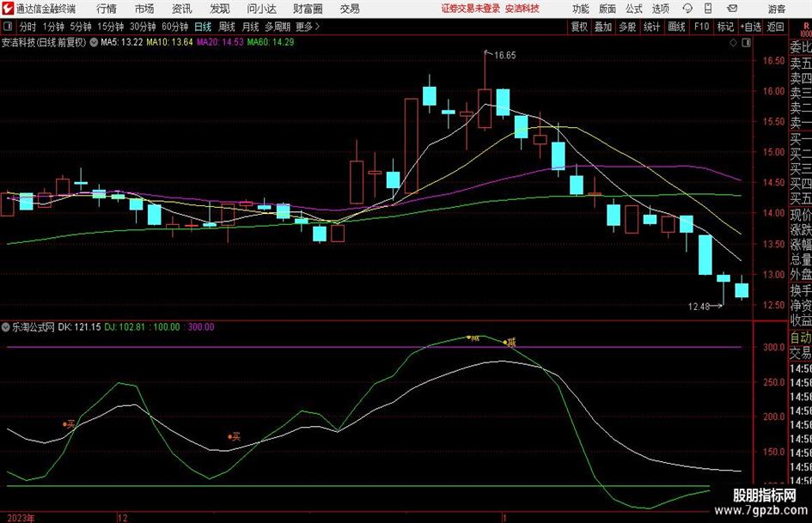Open the 交易 menu
The width and height of the screenshot is (812, 523).
pyautogui.click(x=350, y=9)
